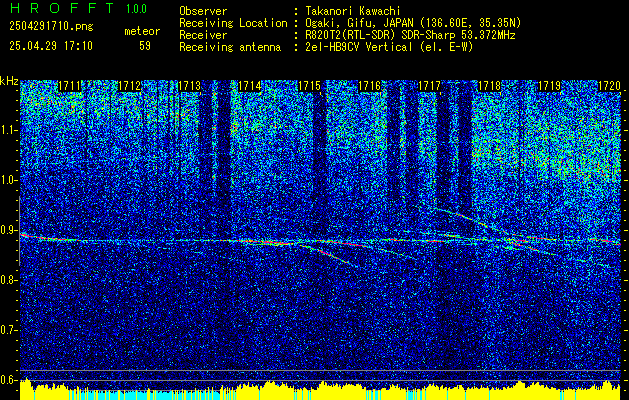Image resolution: width=629 pixels, height=400 pixels.
Task: Click the 1712 time marker
Action: point(130,86)
